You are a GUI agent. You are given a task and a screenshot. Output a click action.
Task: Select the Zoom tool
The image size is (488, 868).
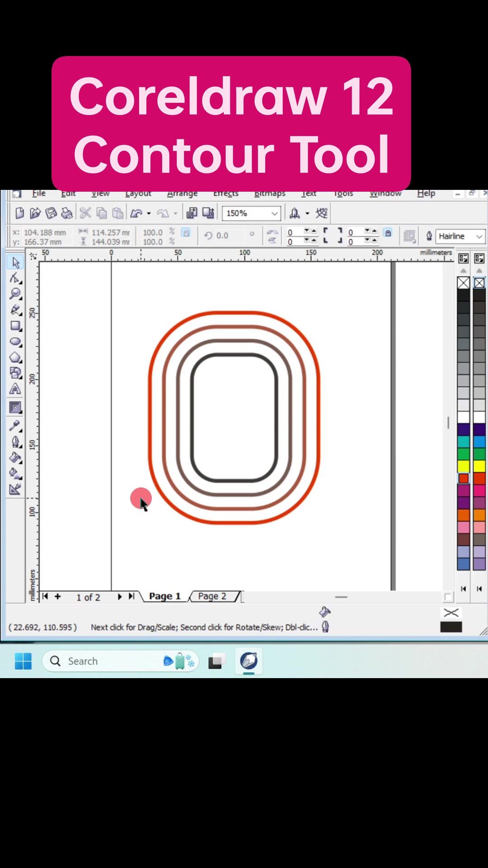pyautogui.click(x=15, y=294)
